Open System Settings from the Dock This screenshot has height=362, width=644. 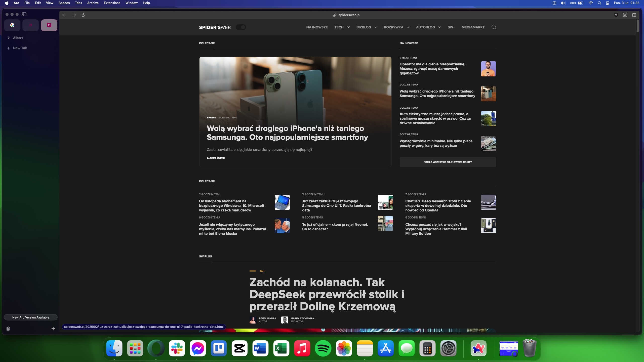(448, 348)
